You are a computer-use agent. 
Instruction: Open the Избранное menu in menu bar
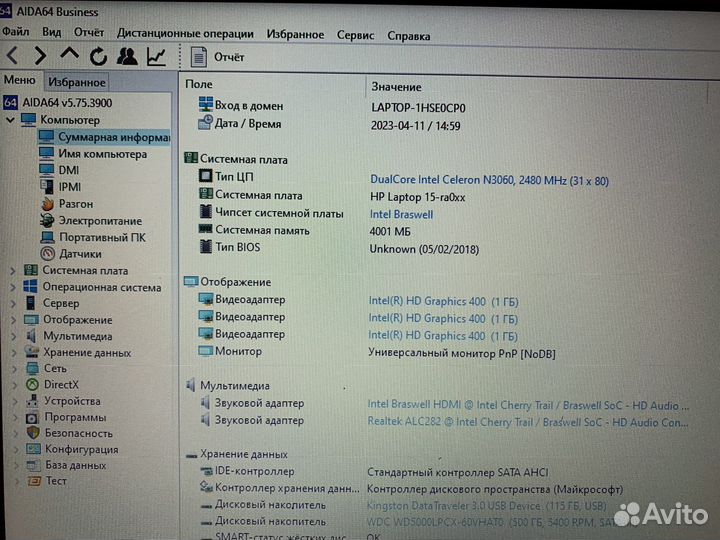[295, 34]
